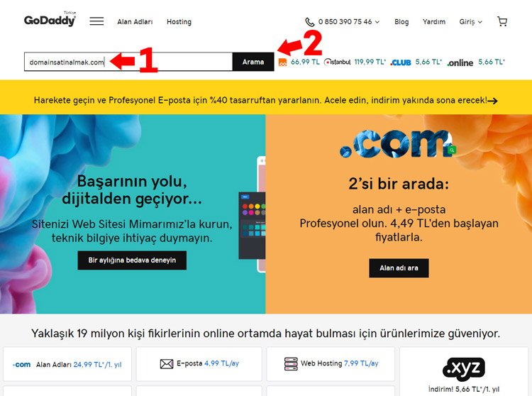Click the orange .co domain icon
The height and width of the screenshot is (396, 532).
pos(282,62)
